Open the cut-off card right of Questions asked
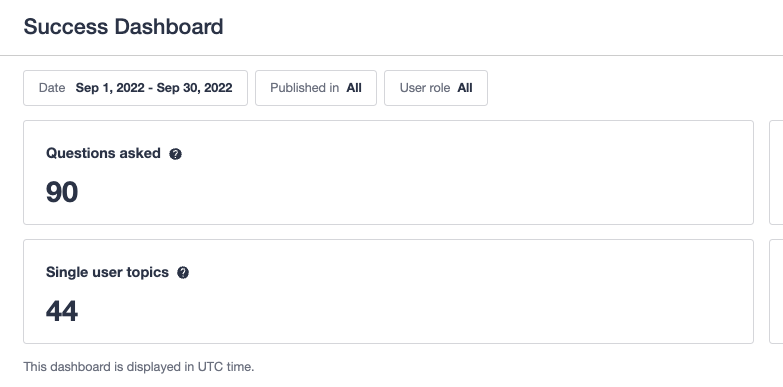Image resolution: width=783 pixels, height=387 pixels. (x=777, y=172)
